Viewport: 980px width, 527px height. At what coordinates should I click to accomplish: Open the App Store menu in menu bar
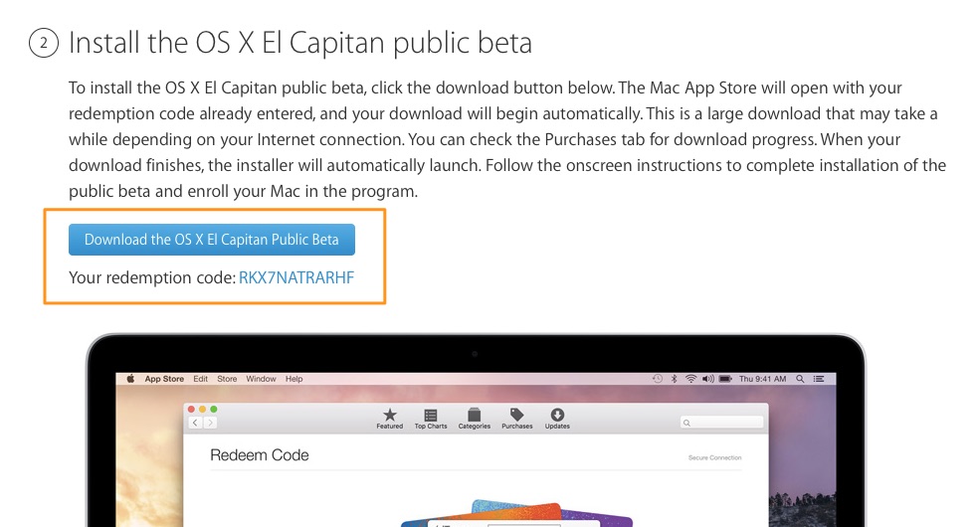point(164,379)
